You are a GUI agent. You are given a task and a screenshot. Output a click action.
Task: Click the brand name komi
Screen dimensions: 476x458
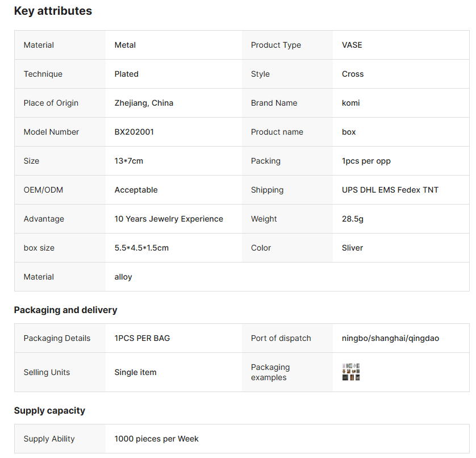pos(350,103)
